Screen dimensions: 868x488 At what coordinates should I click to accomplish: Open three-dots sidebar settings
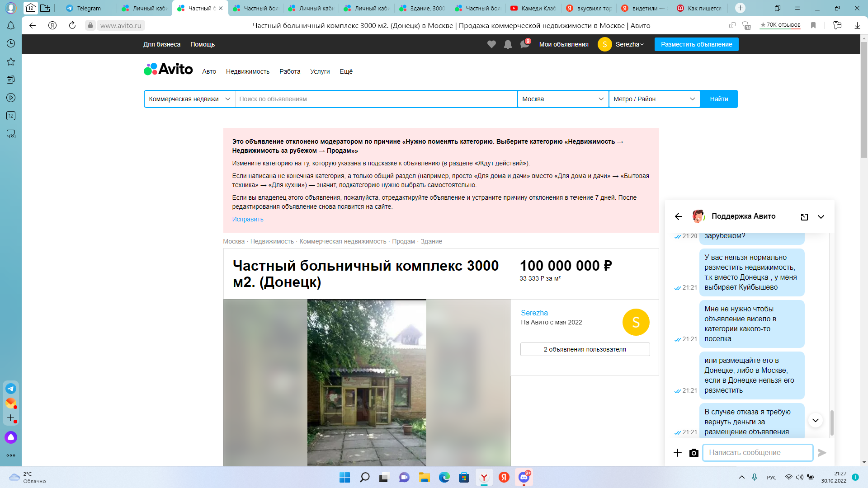[11, 455]
